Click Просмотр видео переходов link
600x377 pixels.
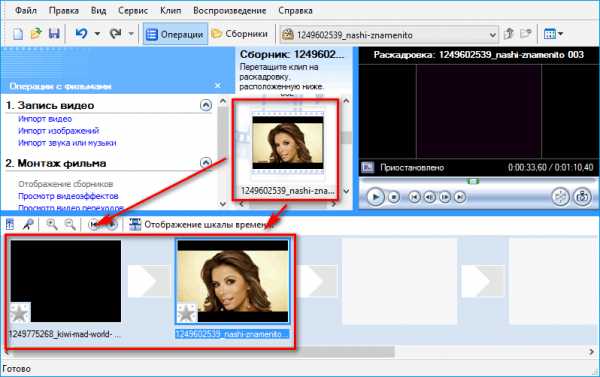(x=71, y=208)
